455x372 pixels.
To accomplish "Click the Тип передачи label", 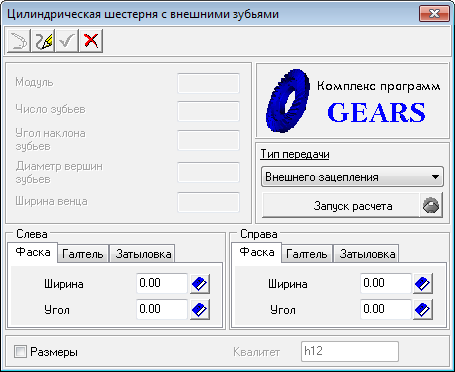I will 295,154.
